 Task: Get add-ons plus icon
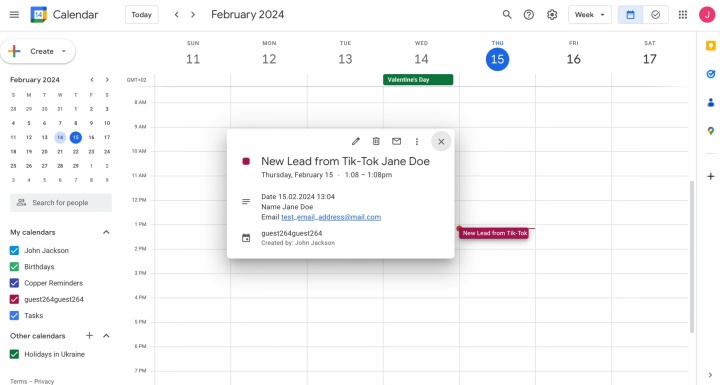(710, 176)
